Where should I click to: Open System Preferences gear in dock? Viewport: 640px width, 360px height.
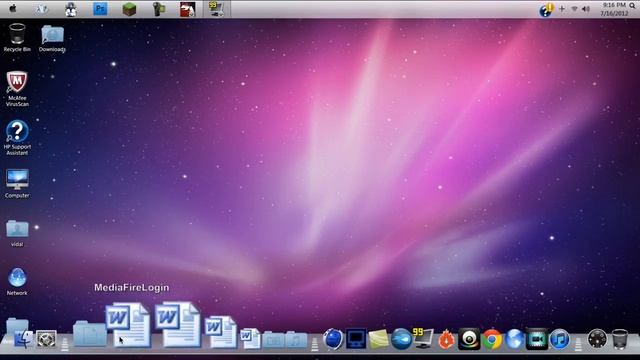[47, 339]
